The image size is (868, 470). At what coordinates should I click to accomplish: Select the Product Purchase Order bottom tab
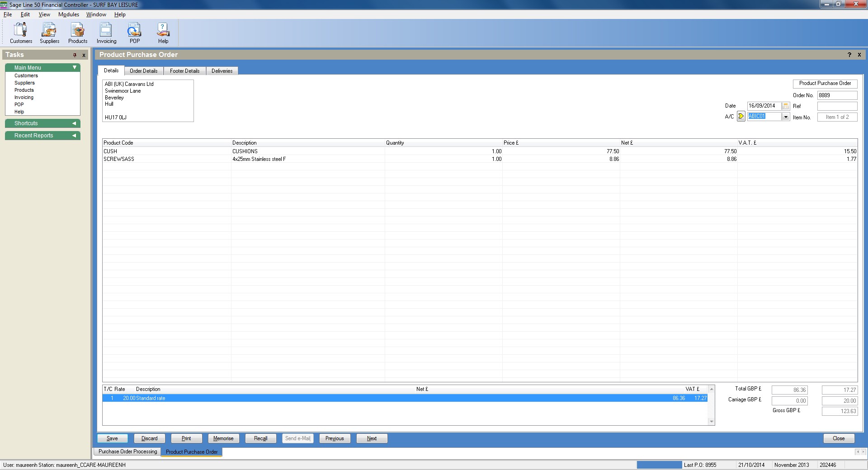192,452
